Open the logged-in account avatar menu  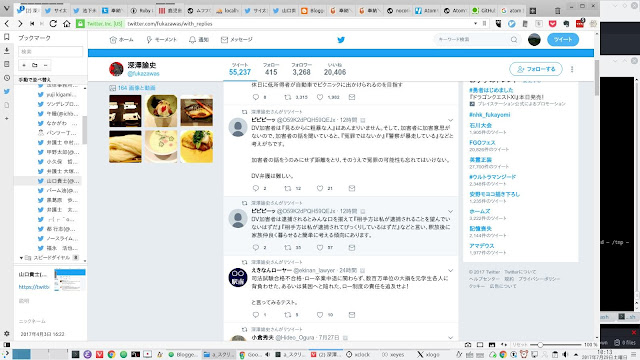point(534,40)
